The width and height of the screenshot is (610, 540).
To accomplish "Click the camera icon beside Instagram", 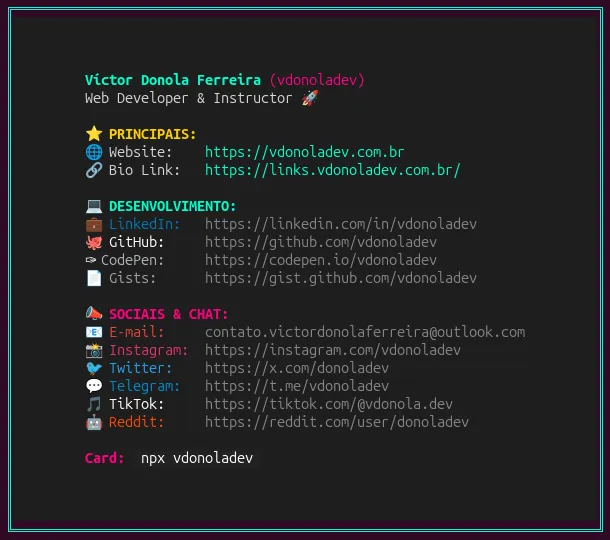I will click(x=94, y=350).
